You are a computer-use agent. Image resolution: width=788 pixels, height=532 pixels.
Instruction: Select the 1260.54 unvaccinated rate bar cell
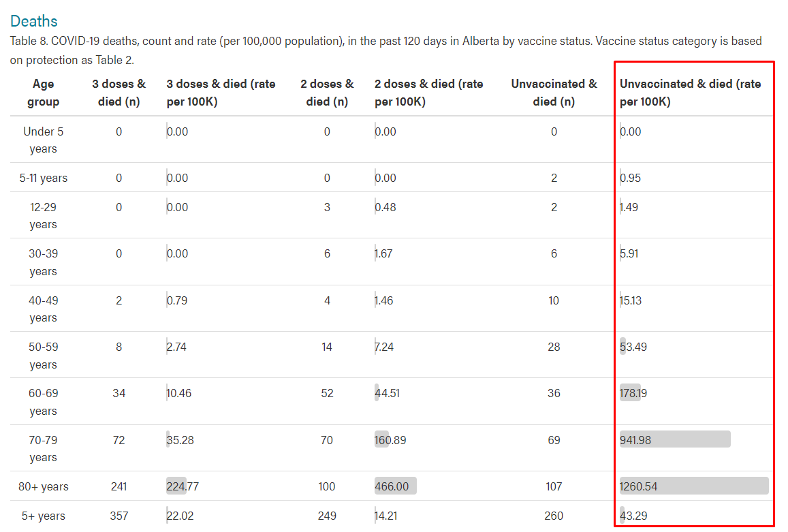pos(694,486)
